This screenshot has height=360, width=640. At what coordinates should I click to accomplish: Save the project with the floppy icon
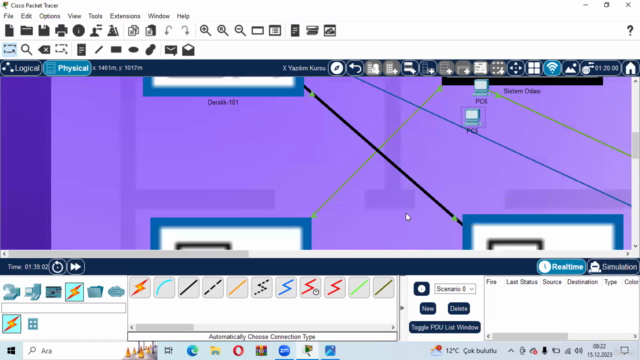(x=44, y=31)
